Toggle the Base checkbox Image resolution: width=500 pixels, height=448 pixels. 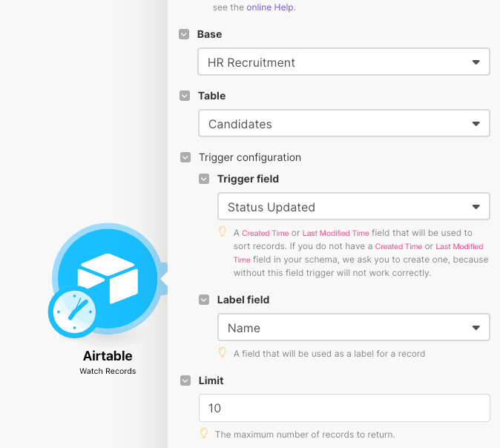pyautogui.click(x=184, y=34)
